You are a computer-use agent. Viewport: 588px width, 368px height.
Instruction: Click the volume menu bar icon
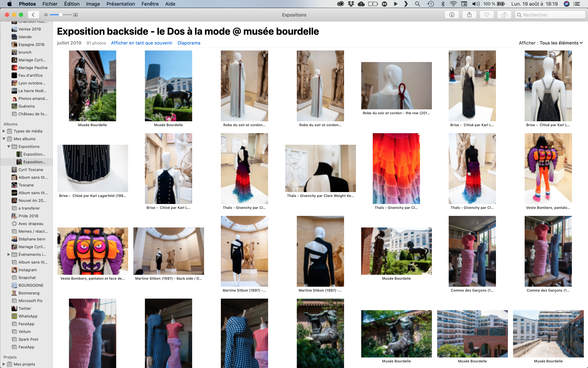pyautogui.click(x=476, y=4)
